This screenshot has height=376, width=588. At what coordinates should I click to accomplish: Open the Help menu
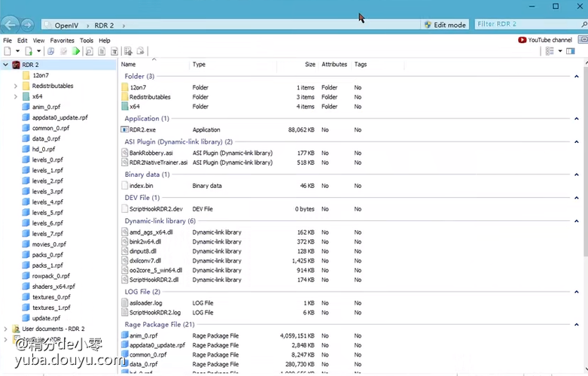(x=105, y=41)
